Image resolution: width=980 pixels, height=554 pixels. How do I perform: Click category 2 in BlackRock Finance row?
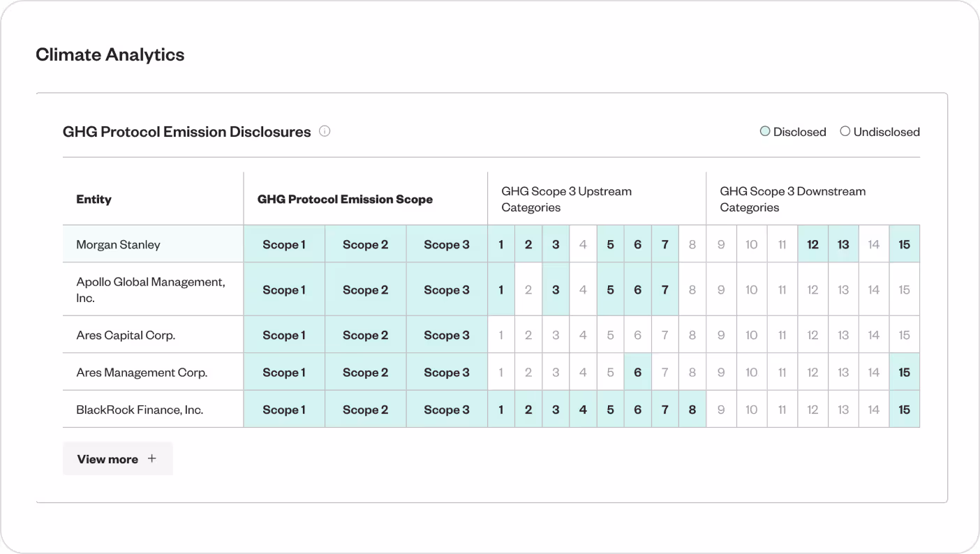tap(528, 410)
